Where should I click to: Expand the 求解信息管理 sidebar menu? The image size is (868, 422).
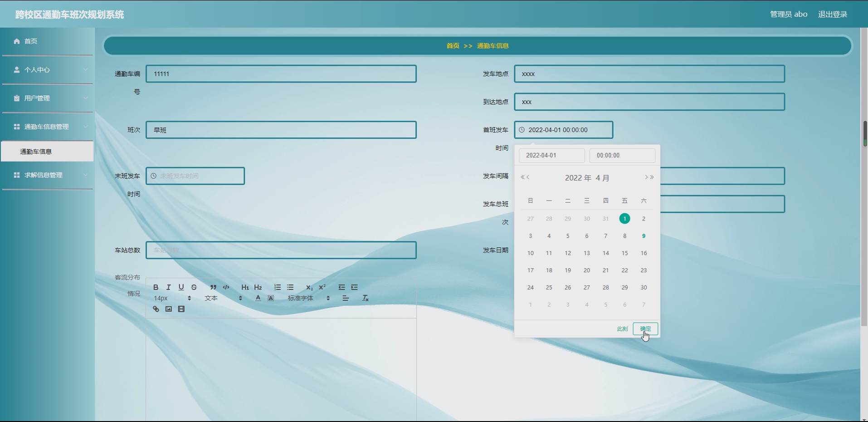click(x=47, y=175)
